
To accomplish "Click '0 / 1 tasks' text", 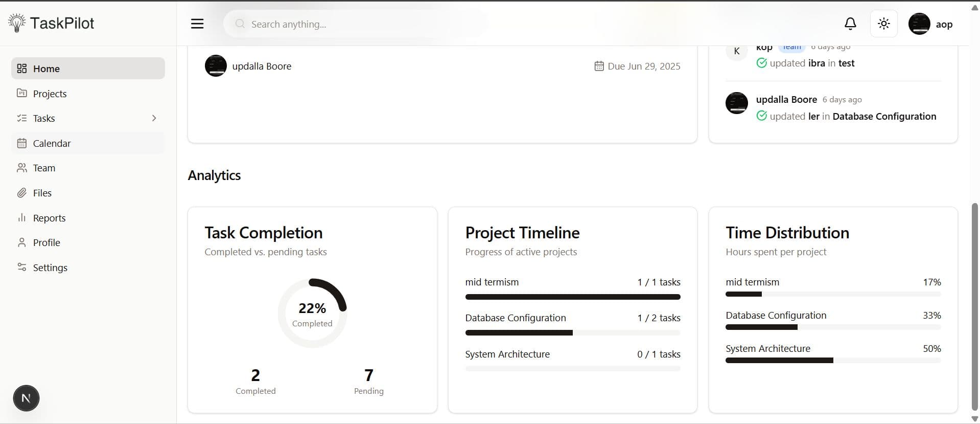I will [x=659, y=354].
